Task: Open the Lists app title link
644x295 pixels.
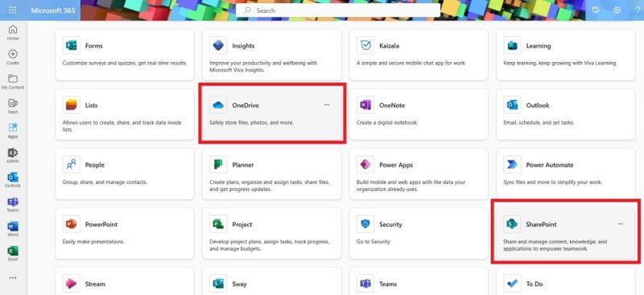Action: point(92,106)
